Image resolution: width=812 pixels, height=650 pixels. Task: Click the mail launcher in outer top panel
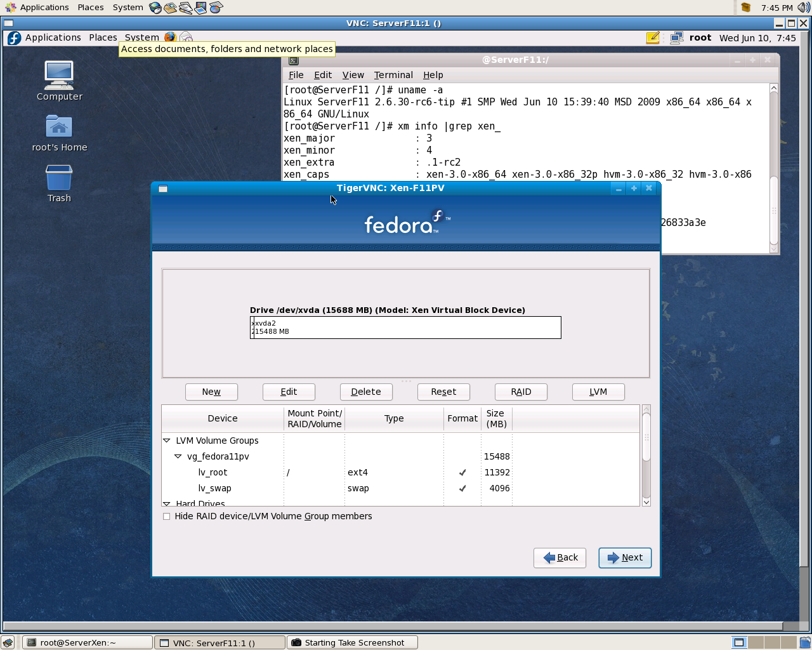170,8
